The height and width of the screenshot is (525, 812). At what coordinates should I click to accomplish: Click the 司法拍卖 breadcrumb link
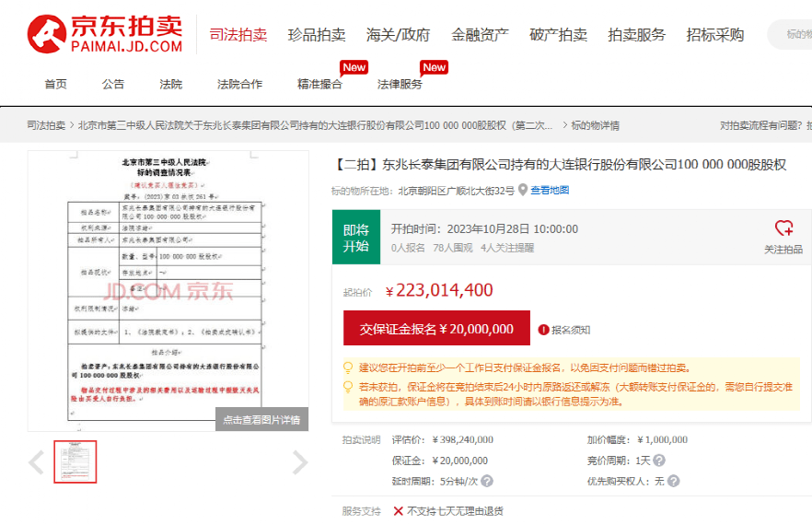(x=46, y=126)
